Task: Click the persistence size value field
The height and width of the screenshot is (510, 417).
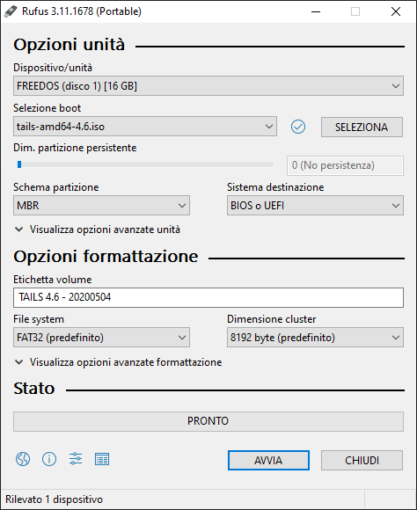Action: (x=345, y=165)
